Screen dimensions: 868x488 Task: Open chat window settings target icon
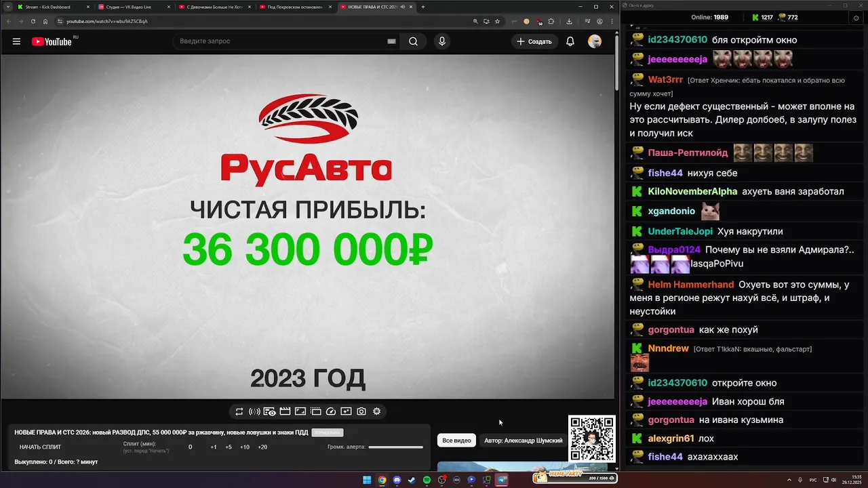click(856, 18)
